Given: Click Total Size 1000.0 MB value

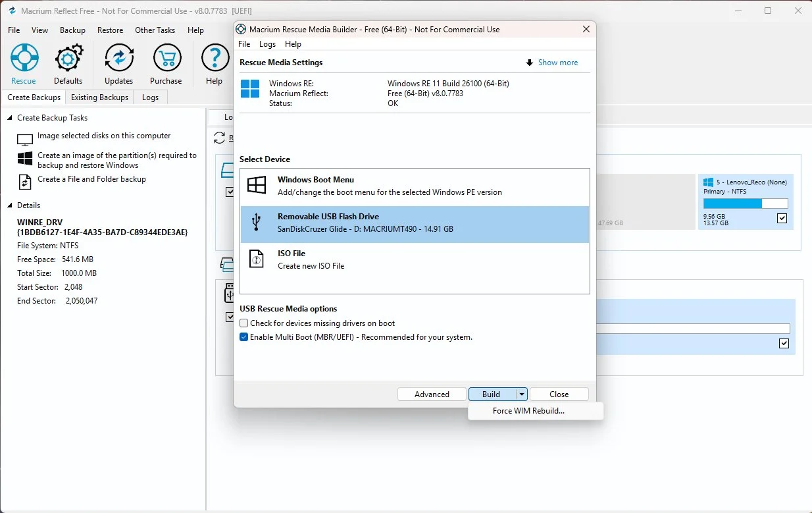Looking at the screenshot, I should pyautogui.click(x=79, y=273).
